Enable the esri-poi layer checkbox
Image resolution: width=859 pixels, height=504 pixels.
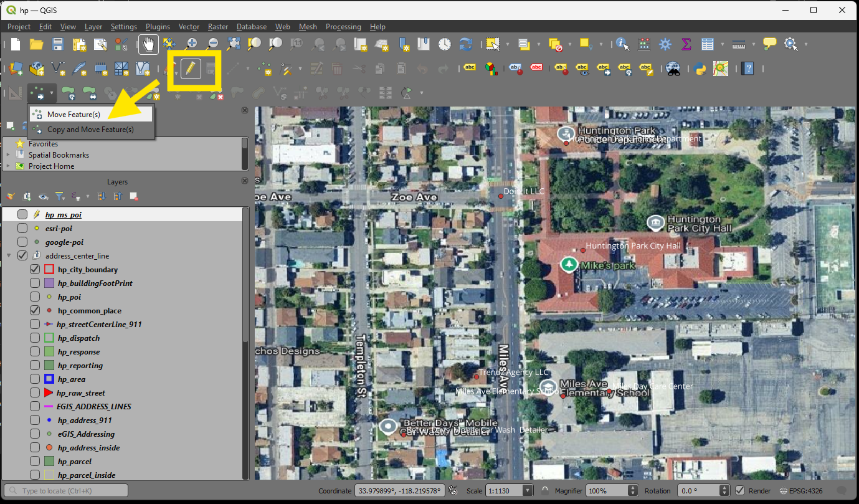pyautogui.click(x=22, y=228)
